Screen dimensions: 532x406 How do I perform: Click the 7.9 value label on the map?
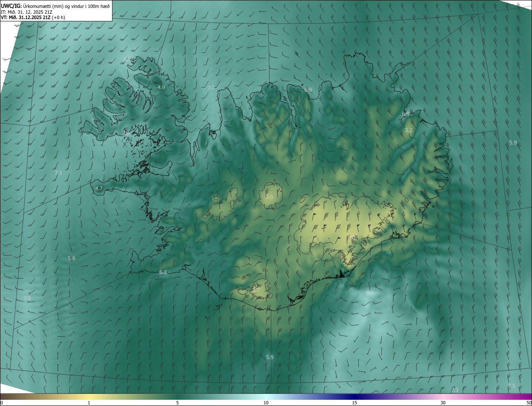click(x=27, y=298)
